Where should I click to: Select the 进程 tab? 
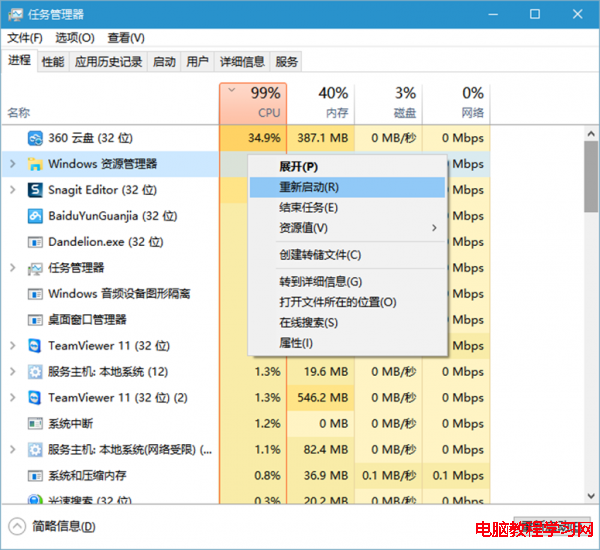[x=20, y=60]
